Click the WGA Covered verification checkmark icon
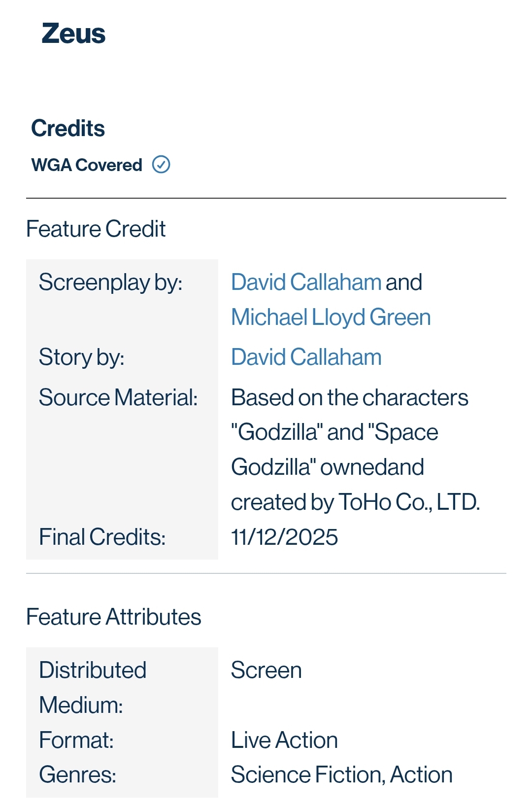 [161, 164]
